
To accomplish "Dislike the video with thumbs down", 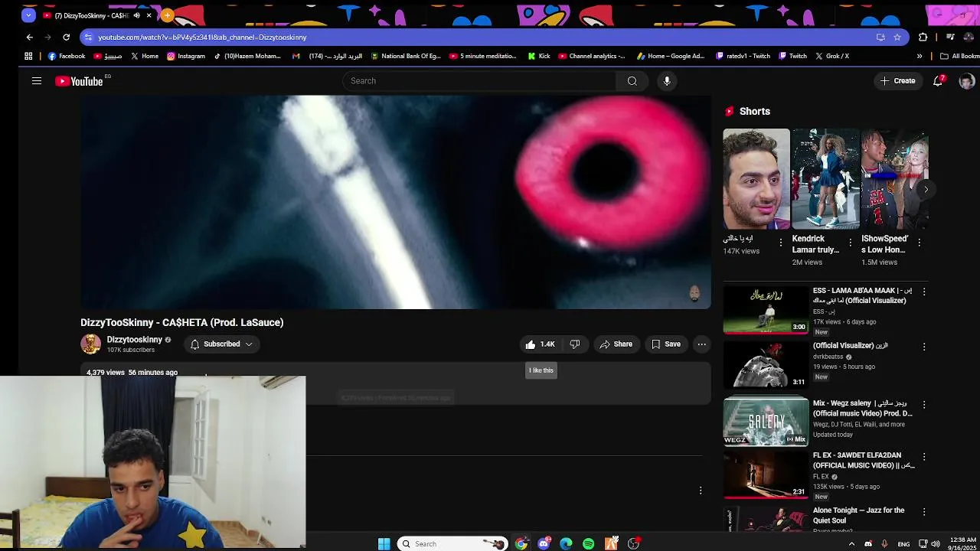I will (x=575, y=344).
